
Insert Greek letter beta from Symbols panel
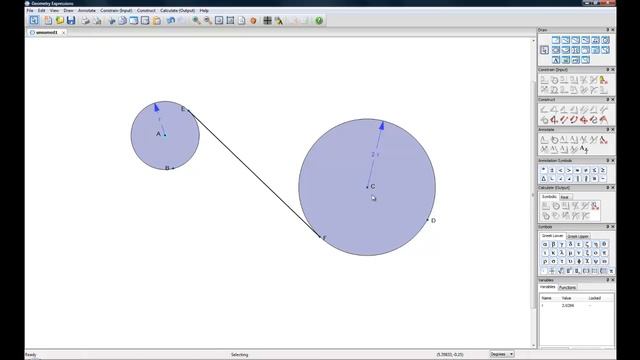tap(553, 244)
